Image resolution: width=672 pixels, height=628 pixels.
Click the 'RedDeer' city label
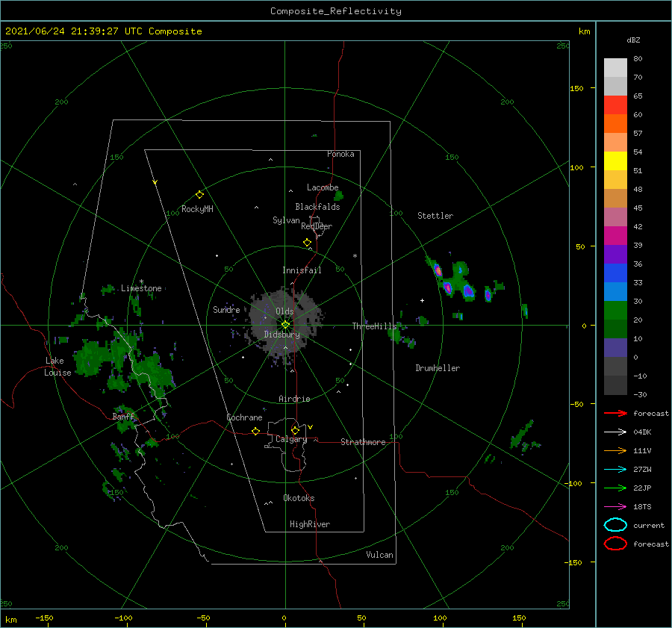(x=317, y=226)
